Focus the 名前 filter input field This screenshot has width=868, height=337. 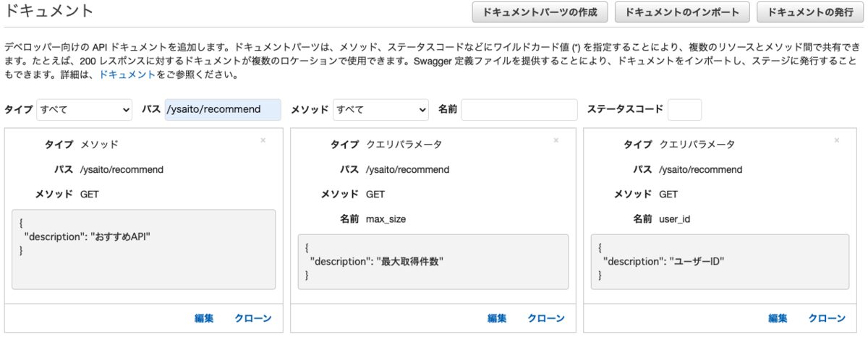point(519,110)
